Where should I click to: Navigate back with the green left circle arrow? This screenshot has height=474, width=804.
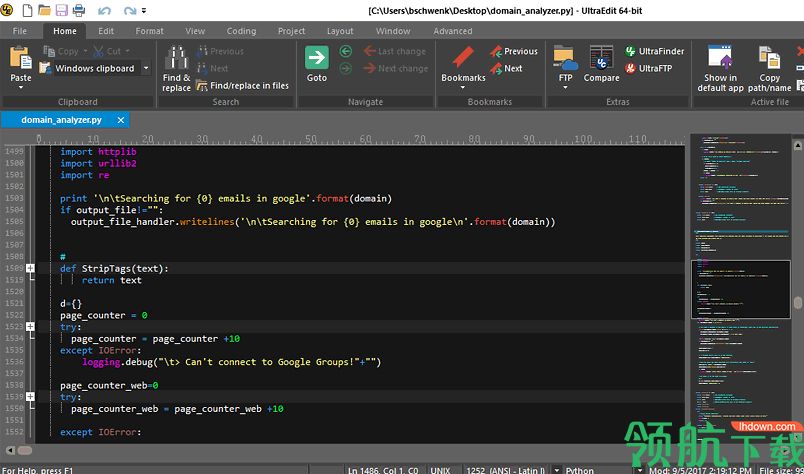pyautogui.click(x=346, y=51)
